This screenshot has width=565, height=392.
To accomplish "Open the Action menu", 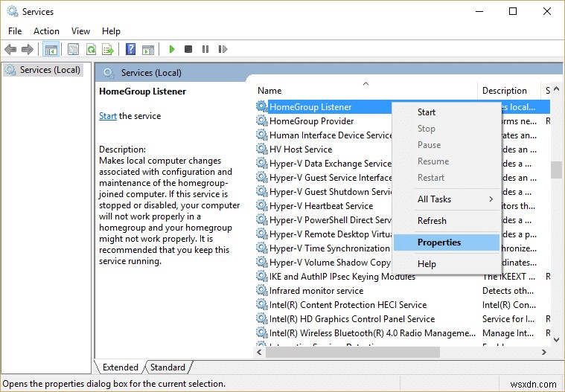I will pyautogui.click(x=46, y=31).
